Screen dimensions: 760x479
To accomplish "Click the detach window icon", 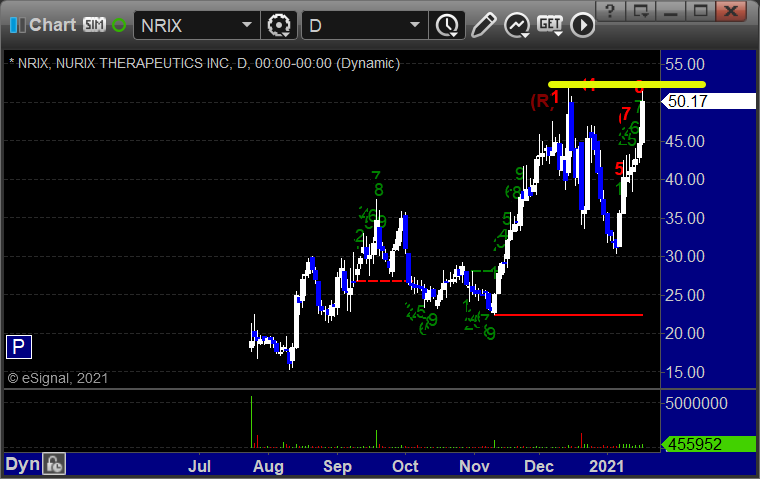I will [640, 11].
